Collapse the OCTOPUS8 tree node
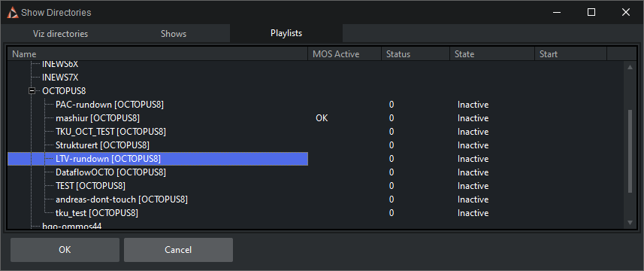This screenshot has width=644, height=271. (x=32, y=91)
